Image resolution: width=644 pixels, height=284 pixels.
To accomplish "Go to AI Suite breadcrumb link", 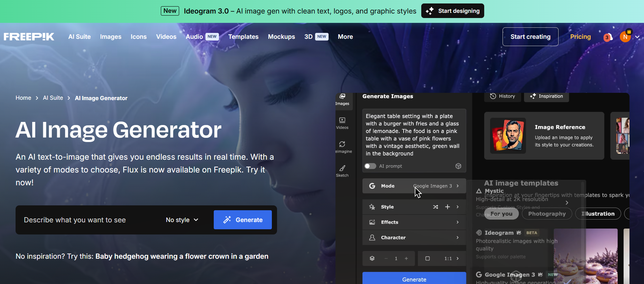I will pos(53,98).
